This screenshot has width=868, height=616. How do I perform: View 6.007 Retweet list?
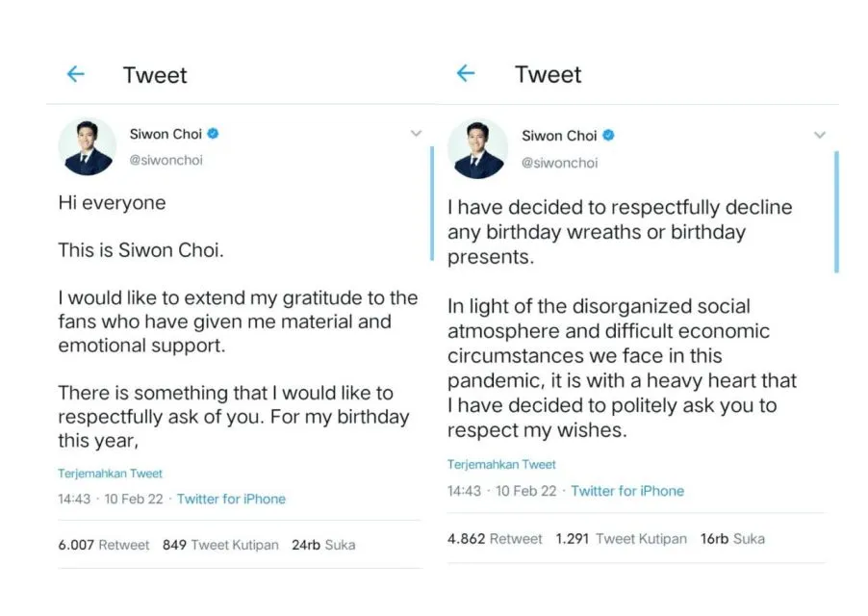[104, 545]
